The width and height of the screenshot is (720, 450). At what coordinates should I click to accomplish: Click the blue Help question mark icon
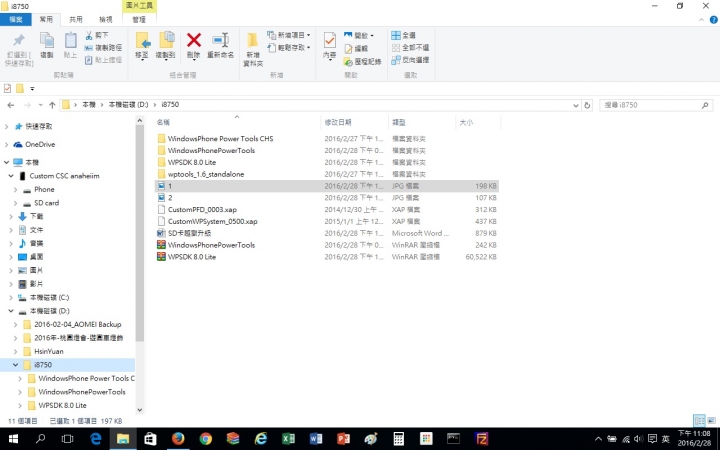pyautogui.click(x=714, y=20)
